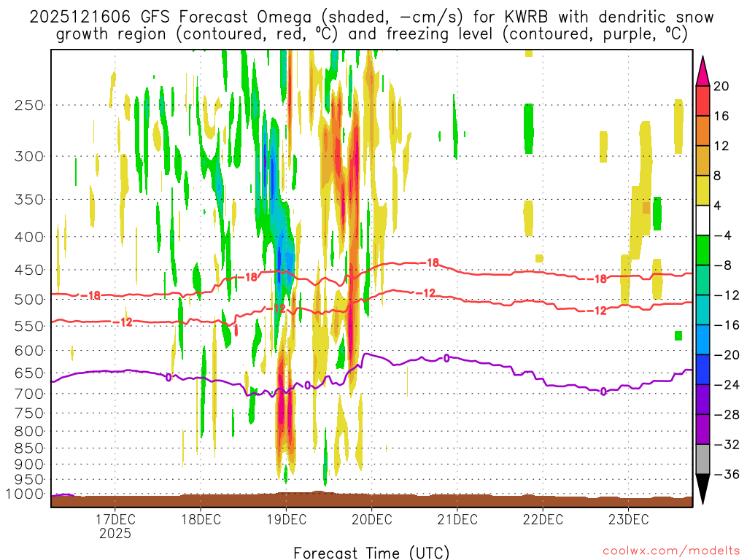Click the 500 pressure level label
Viewport: 747px width, 560px height.
point(29,300)
